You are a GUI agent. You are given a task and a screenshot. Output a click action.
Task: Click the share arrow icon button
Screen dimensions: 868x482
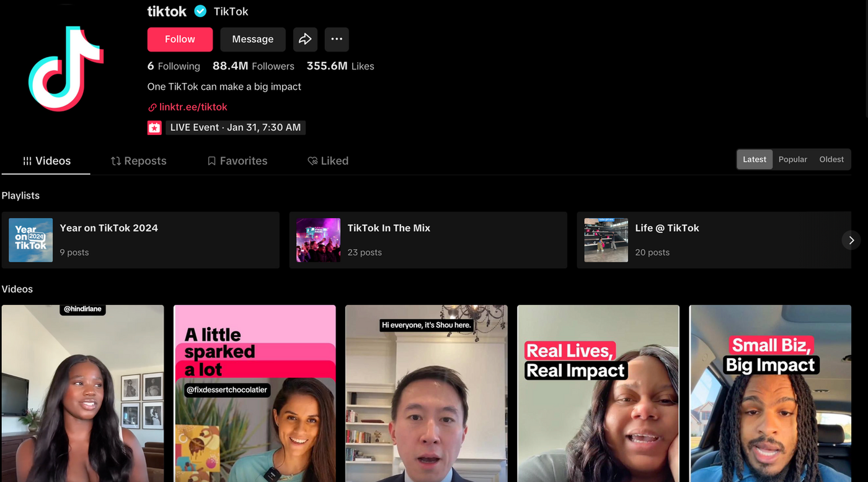pos(305,39)
